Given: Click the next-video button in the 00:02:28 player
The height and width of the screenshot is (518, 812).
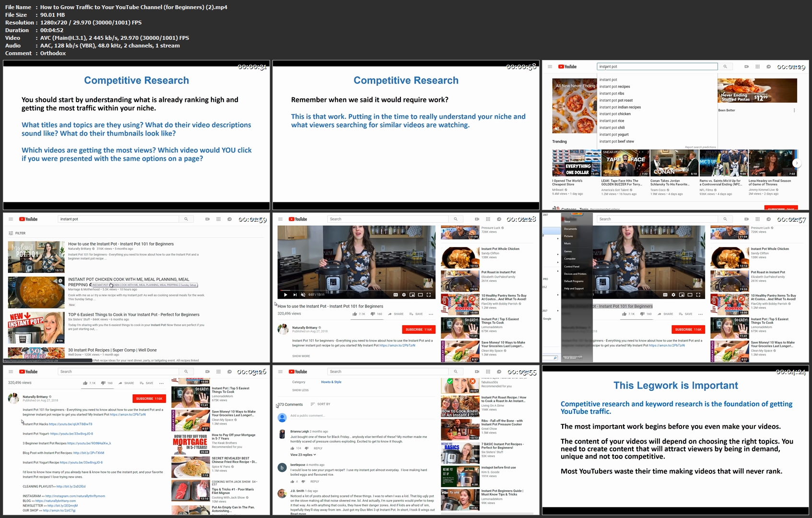Looking at the screenshot, I should 295,294.
